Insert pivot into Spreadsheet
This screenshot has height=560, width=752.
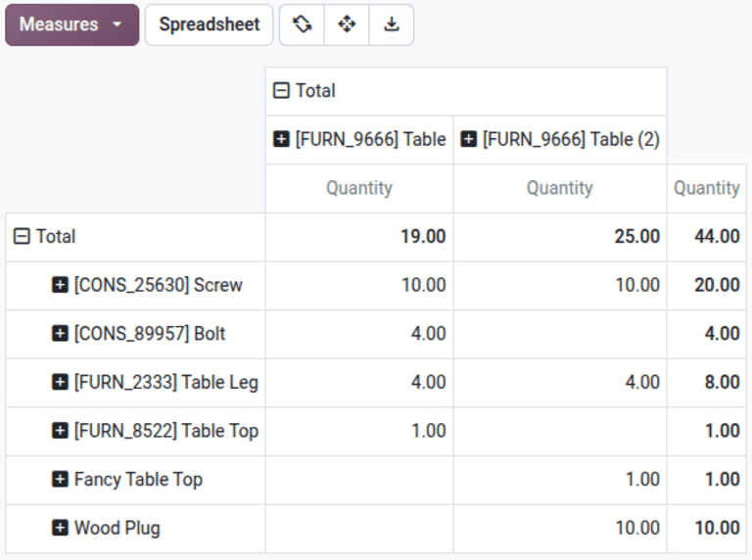click(210, 24)
